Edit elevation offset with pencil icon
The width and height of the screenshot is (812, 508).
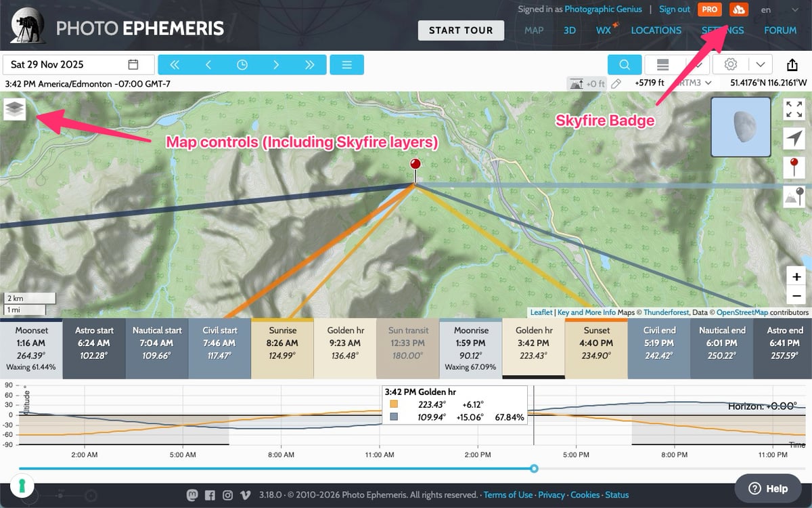616,83
